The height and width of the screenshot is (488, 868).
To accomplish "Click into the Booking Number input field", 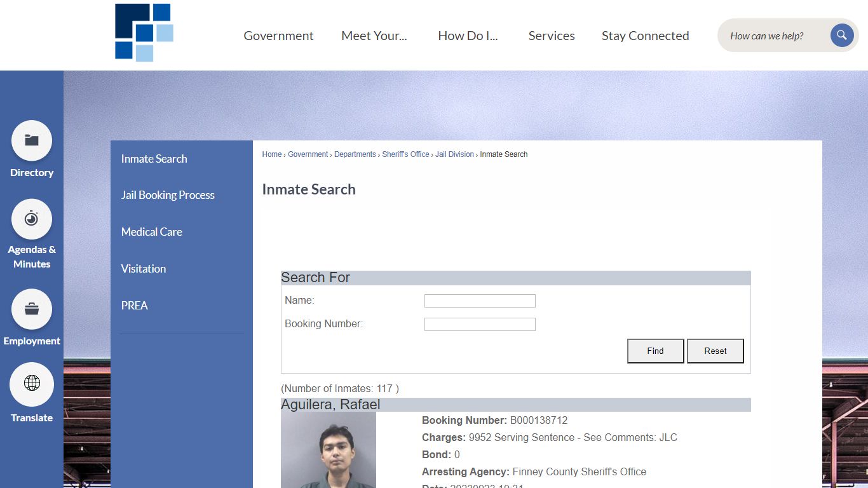I will coord(480,325).
